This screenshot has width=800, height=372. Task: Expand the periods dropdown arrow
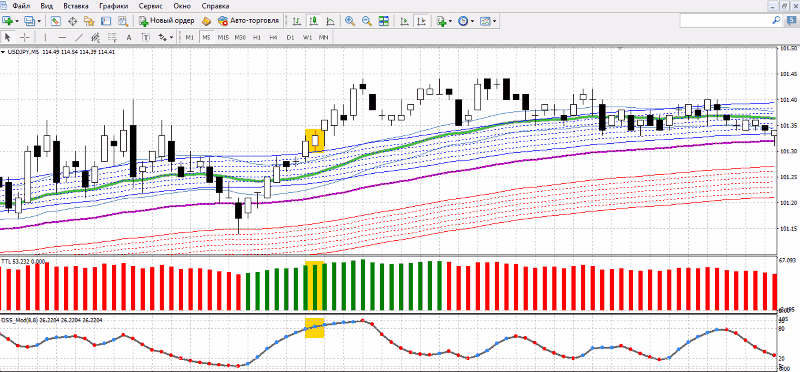pos(472,21)
